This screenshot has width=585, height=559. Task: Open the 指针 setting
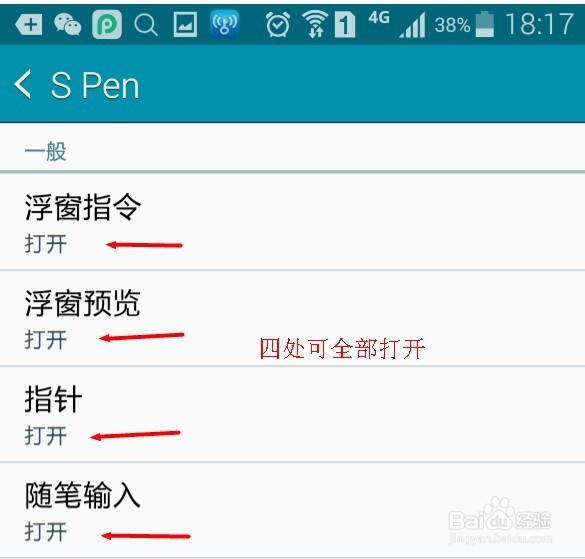pyautogui.click(x=292, y=414)
